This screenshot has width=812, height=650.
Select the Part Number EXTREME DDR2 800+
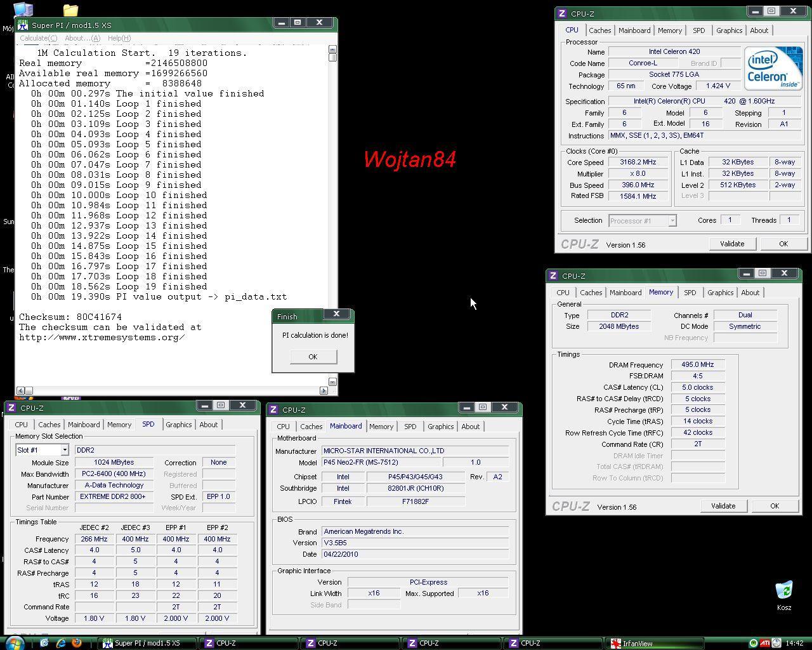click(114, 496)
